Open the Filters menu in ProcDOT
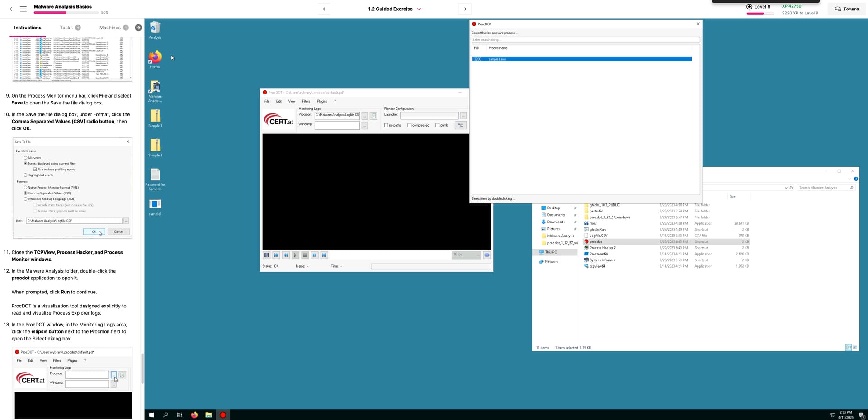The image size is (868, 420). tap(306, 101)
